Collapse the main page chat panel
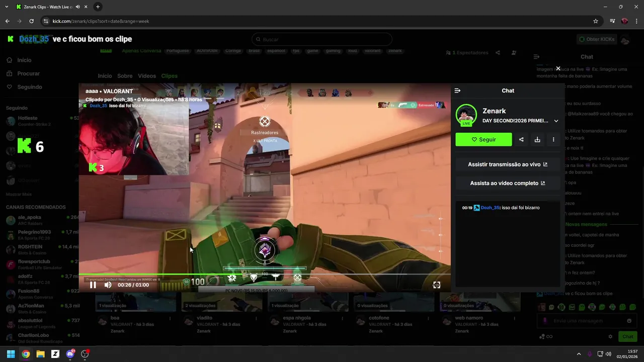This screenshot has height=362, width=644. click(x=536, y=57)
